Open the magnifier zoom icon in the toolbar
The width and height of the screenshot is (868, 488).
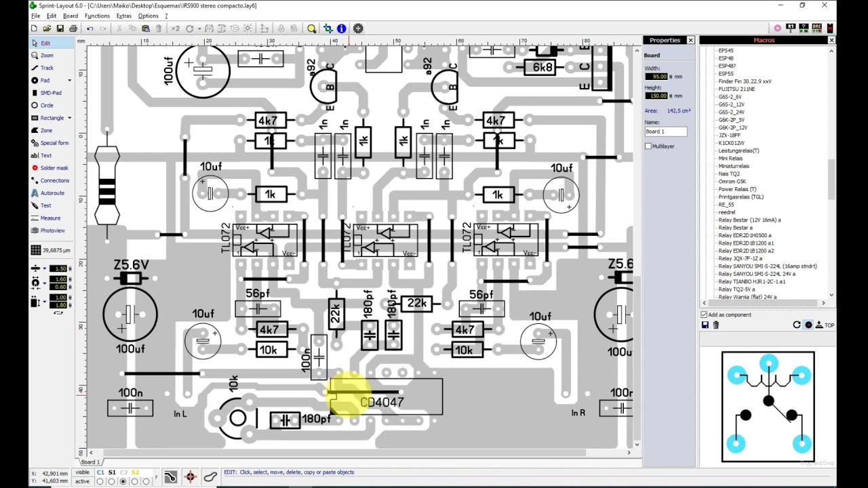[312, 28]
